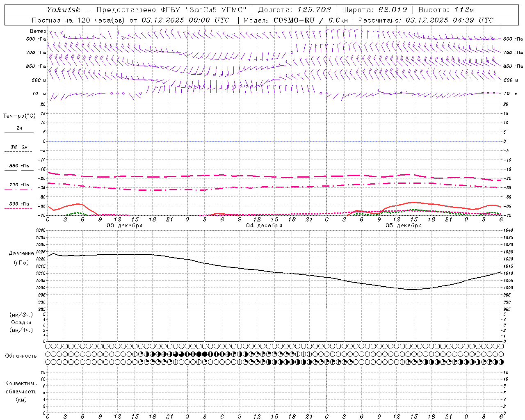Viewport: 525px width, 420px height.
Task: Click the blue line sample under '2м' legend
Action: click(x=19, y=132)
